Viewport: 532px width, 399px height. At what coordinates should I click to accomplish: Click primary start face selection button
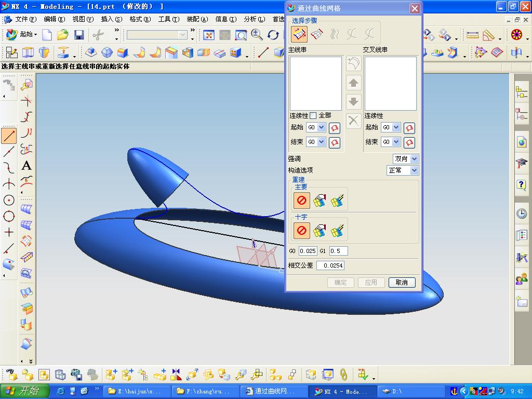335,128
